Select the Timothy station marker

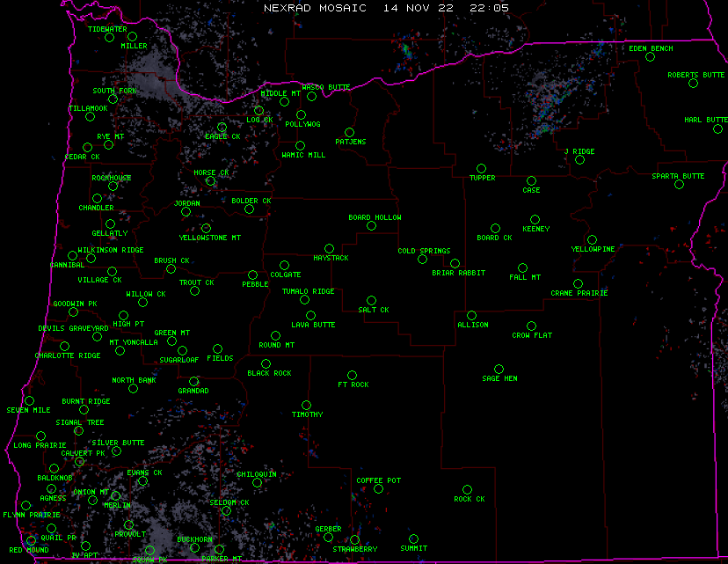(x=306, y=405)
